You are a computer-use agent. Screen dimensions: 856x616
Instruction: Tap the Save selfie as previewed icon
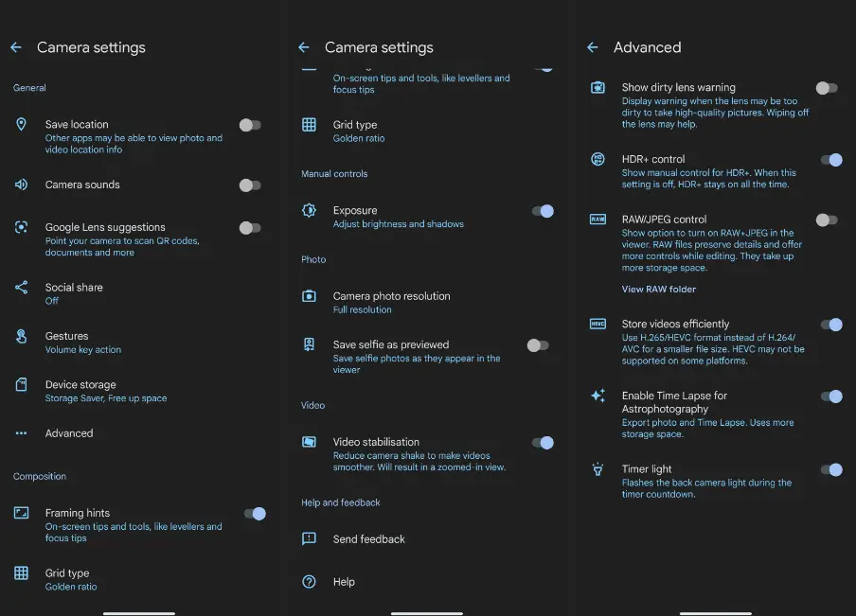tap(309, 344)
